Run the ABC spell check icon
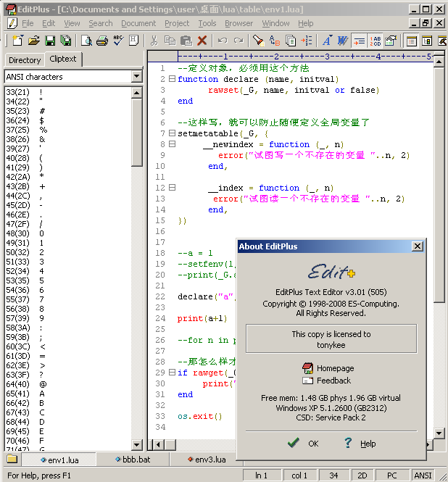The width and height of the screenshot is (448, 482). tap(118, 41)
